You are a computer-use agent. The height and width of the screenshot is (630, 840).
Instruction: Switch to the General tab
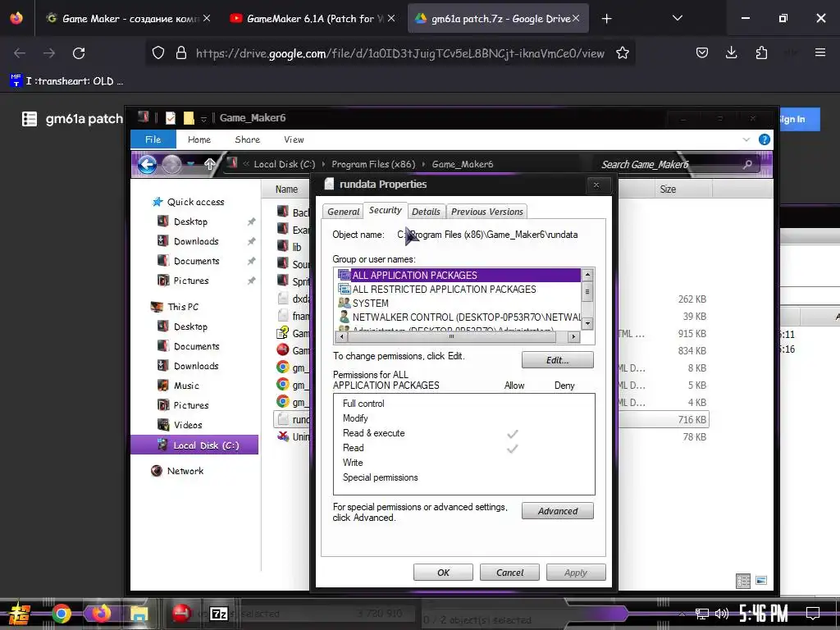(x=343, y=212)
